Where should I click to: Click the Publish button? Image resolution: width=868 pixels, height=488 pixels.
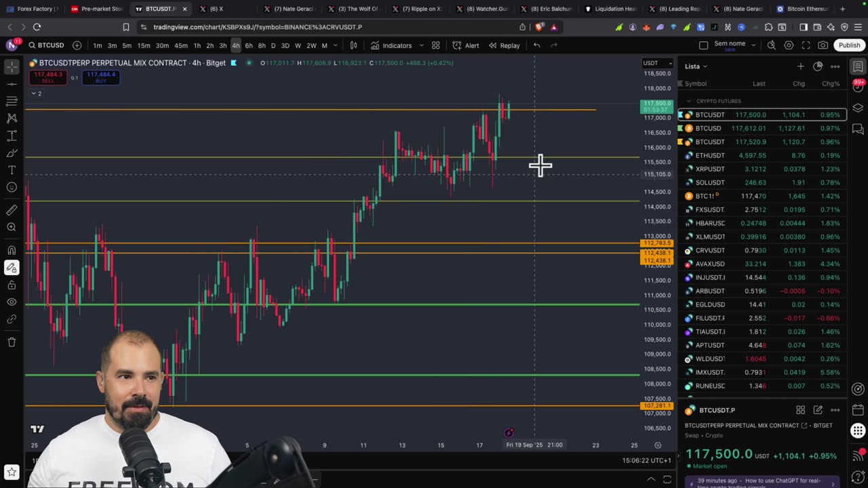click(x=849, y=45)
